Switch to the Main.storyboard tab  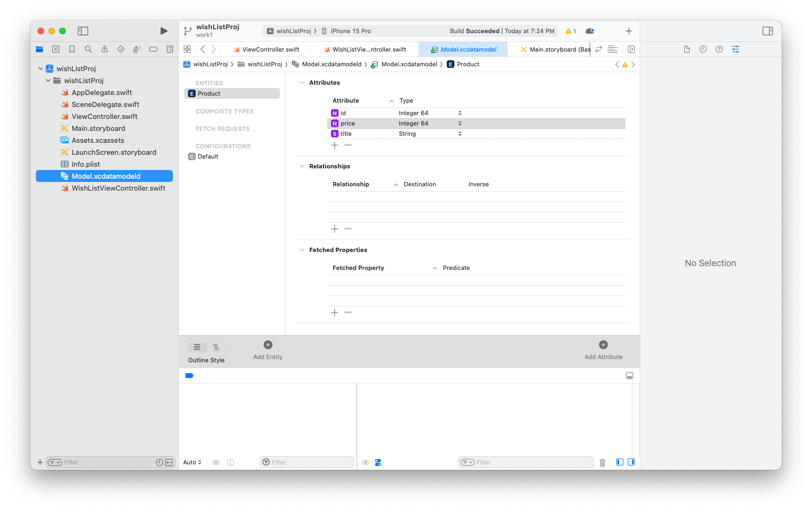click(555, 49)
